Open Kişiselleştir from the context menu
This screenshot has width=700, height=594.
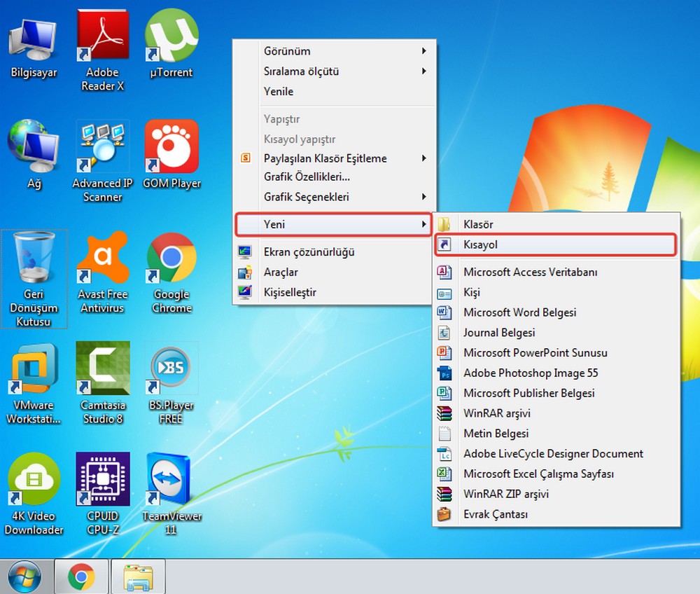(x=290, y=292)
